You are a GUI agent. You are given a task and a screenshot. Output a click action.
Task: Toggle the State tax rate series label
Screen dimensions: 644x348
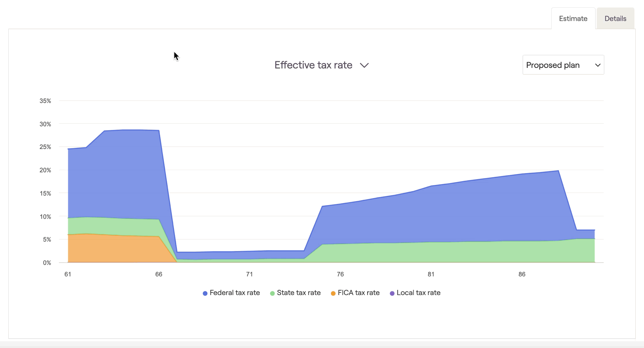(298, 293)
